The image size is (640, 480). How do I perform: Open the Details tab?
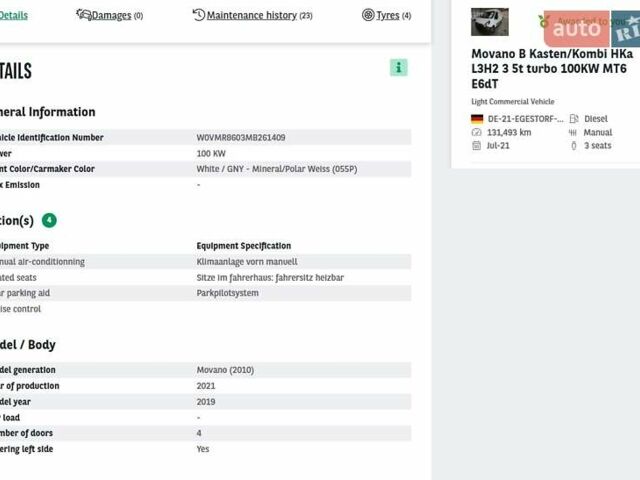[x=14, y=16]
